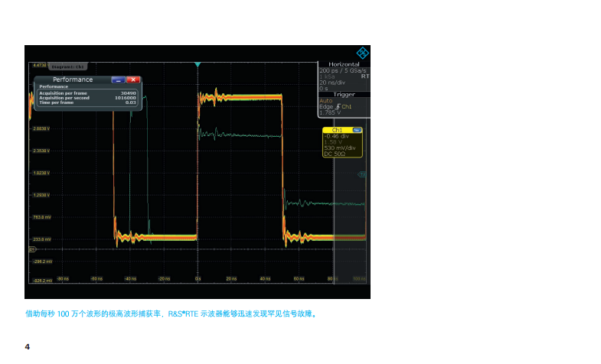Viewport: 601px width, 364px height.
Task: Click the Acquisition per frame row
Action: [87, 93]
